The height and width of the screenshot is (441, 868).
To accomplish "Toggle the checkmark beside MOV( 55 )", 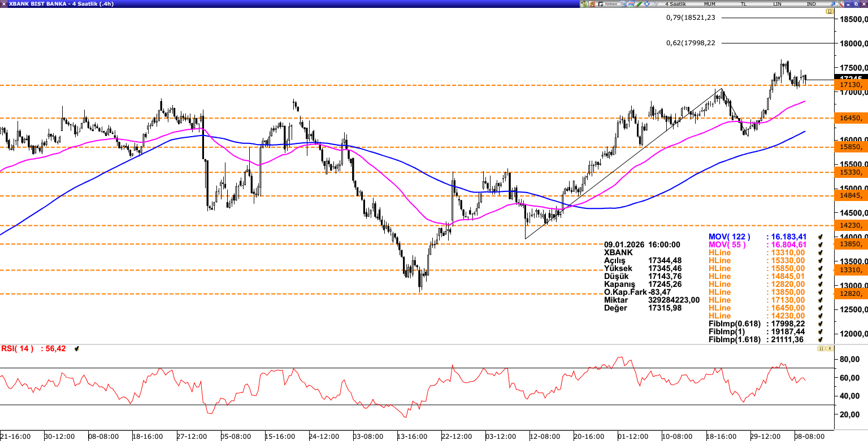I will pos(820,245).
